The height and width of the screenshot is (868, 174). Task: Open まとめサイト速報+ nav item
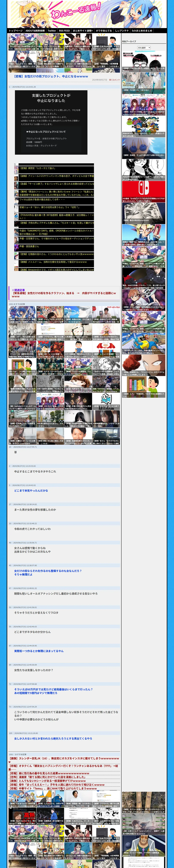point(83,31)
